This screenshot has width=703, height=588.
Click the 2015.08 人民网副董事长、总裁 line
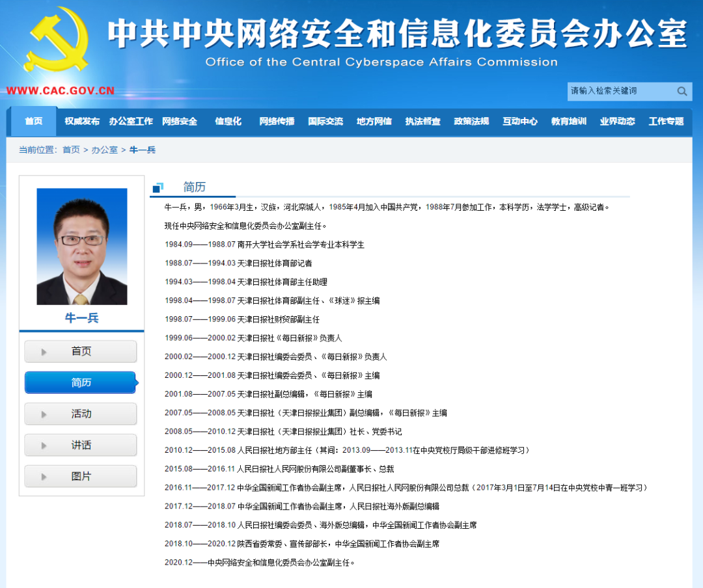[279, 469]
